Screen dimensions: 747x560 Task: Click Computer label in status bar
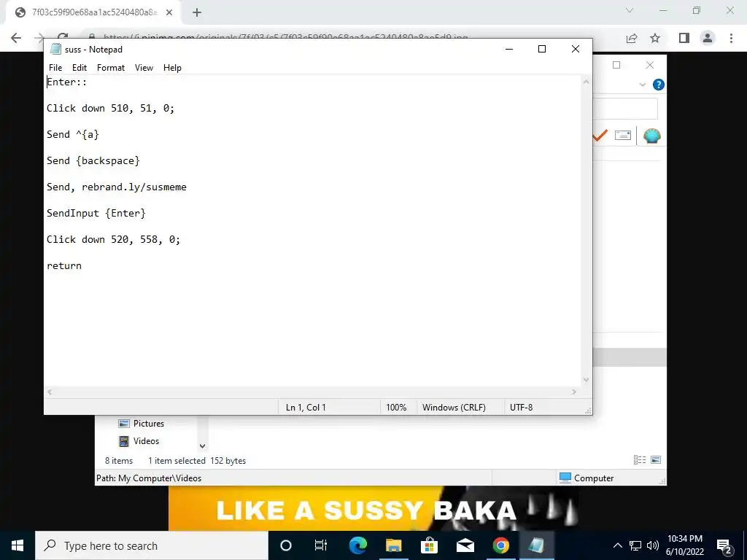pos(594,478)
